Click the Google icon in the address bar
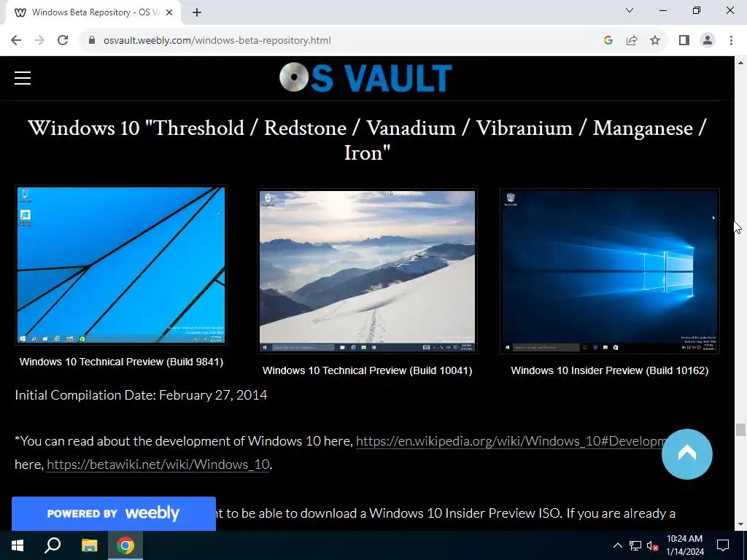 coord(608,40)
